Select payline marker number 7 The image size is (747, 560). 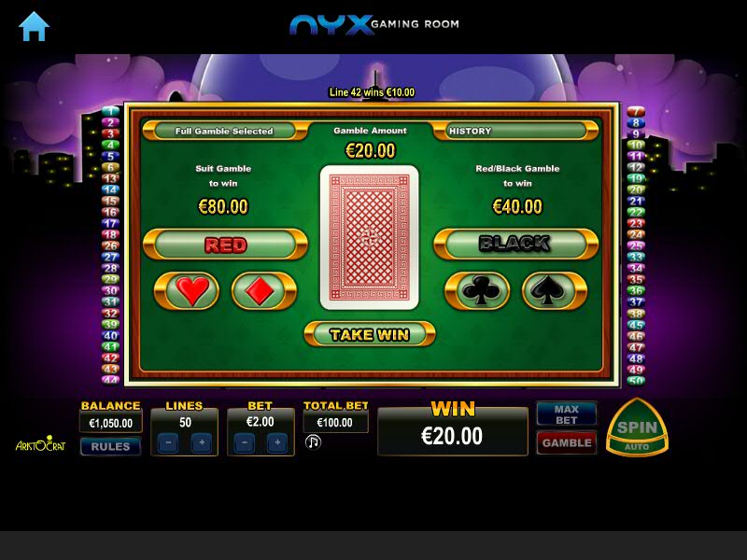(x=636, y=112)
